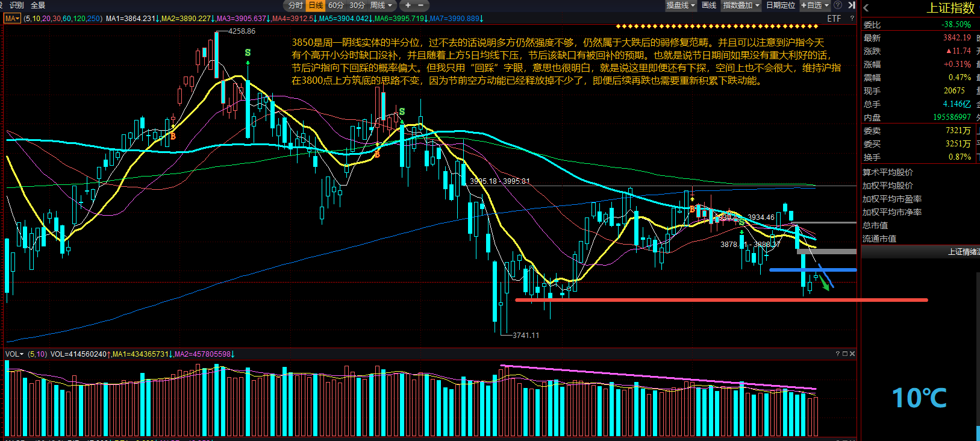The width and height of the screenshot is (980, 441).
Task: Open the MA indicator dropdown
Action: (13, 19)
